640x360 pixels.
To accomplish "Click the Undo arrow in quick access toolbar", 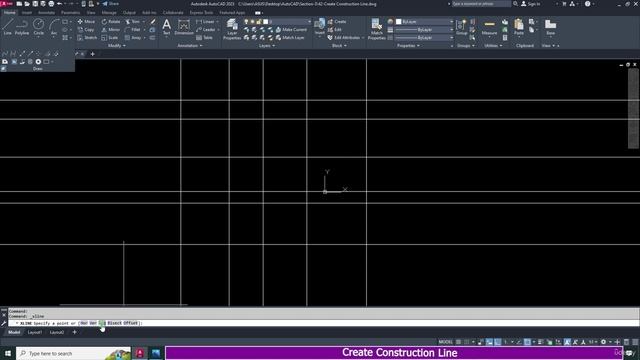I will (x=60, y=4).
